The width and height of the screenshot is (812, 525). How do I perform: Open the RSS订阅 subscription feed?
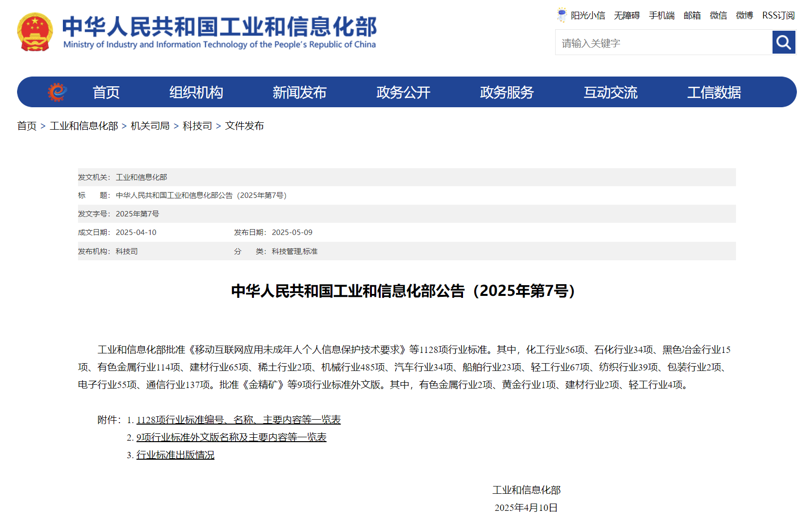(x=777, y=15)
